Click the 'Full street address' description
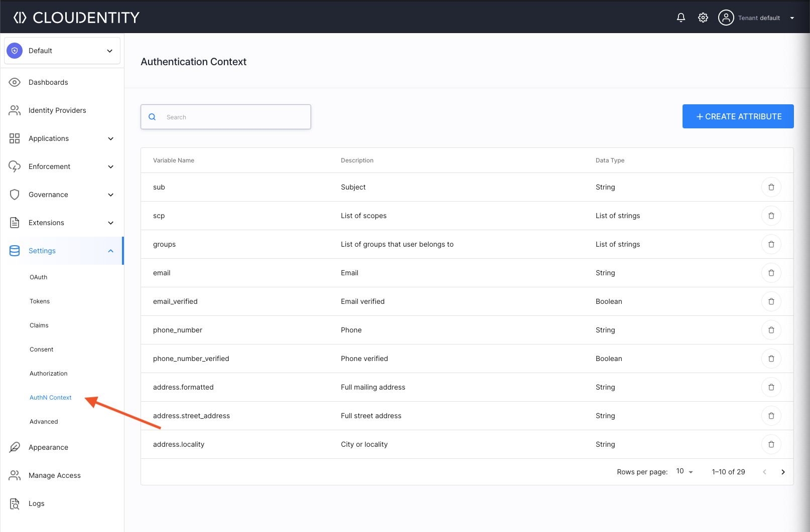This screenshot has height=532, width=810. click(x=371, y=416)
